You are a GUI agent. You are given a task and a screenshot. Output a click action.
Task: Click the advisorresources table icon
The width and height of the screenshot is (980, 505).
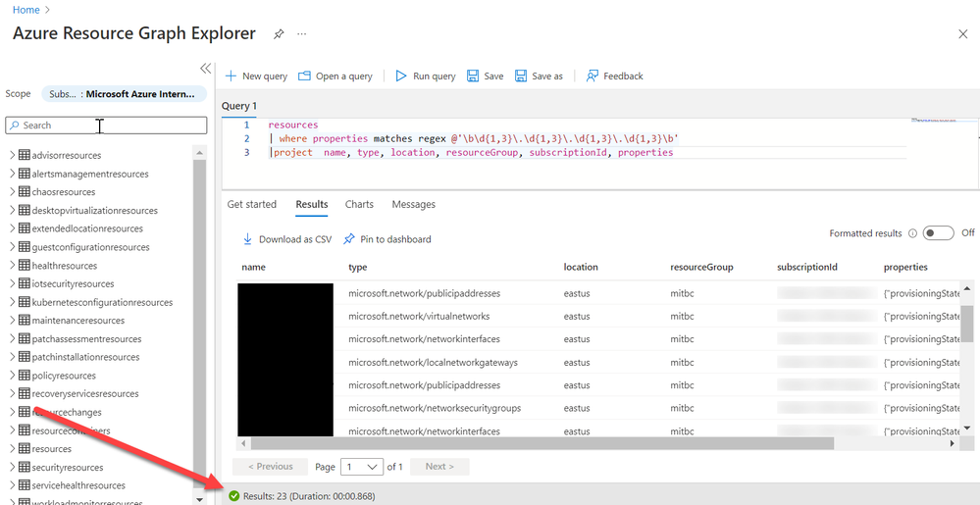[x=25, y=155]
